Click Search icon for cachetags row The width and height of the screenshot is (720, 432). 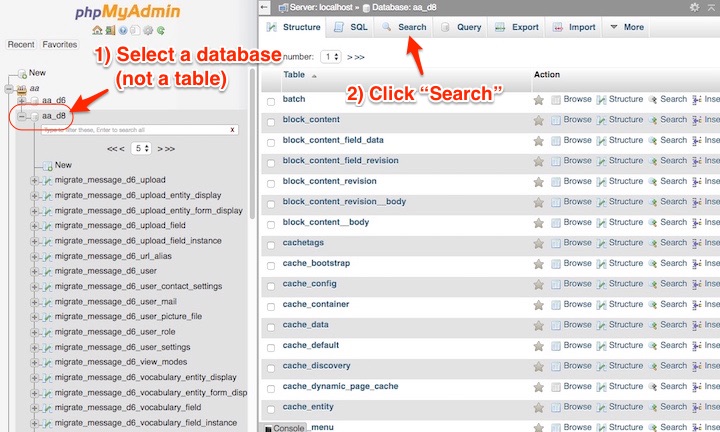[x=652, y=243]
